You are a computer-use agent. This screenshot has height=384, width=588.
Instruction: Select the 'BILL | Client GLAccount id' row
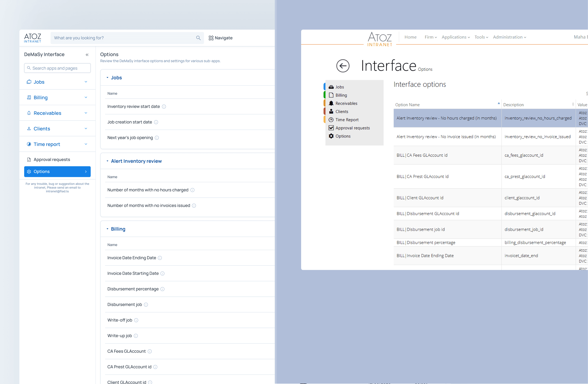point(491,198)
